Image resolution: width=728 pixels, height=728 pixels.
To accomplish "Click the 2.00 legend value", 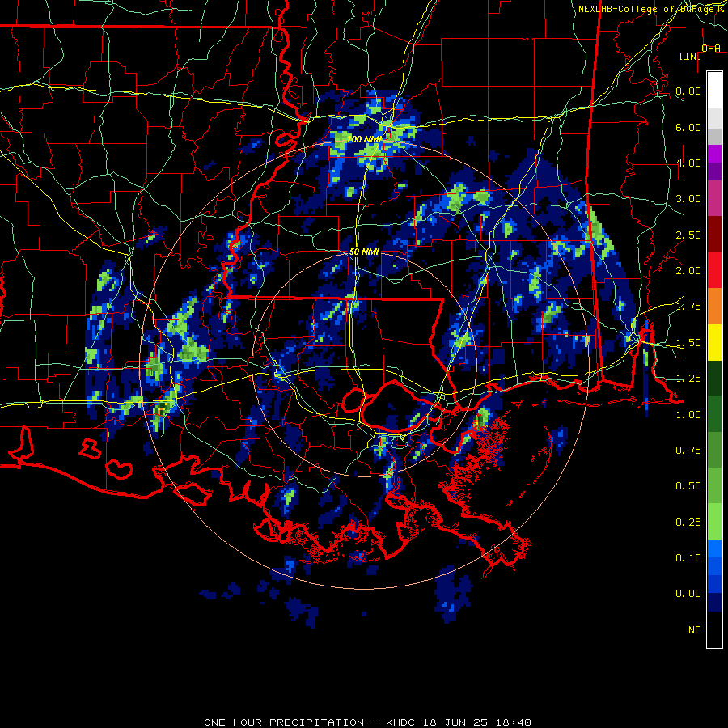I will tap(688, 271).
